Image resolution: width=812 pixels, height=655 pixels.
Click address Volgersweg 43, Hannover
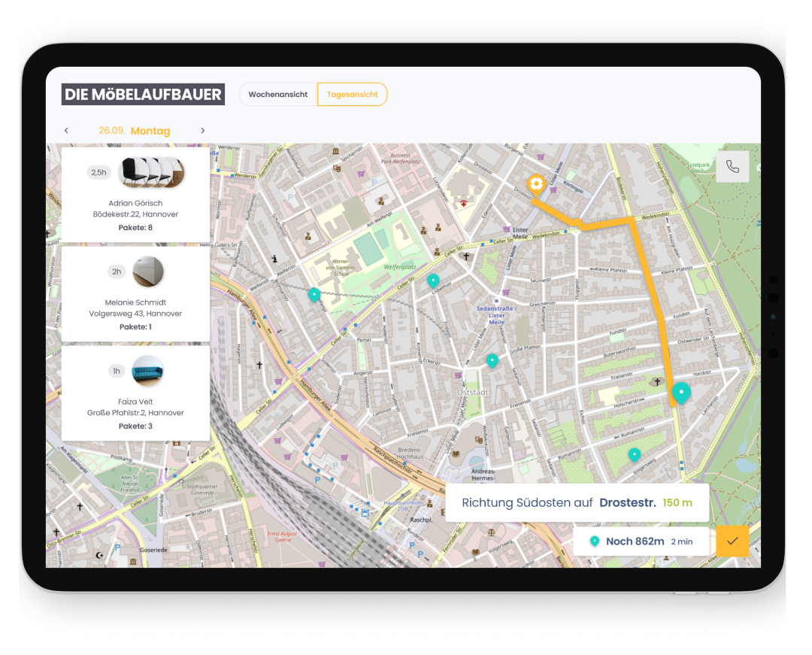pyautogui.click(x=135, y=314)
